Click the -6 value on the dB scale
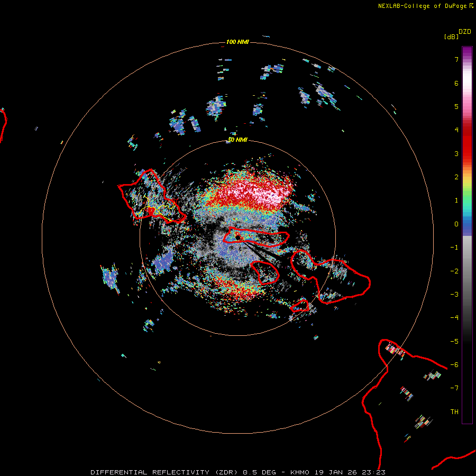Image resolution: width=476 pixels, height=476 pixels. pyautogui.click(x=454, y=365)
